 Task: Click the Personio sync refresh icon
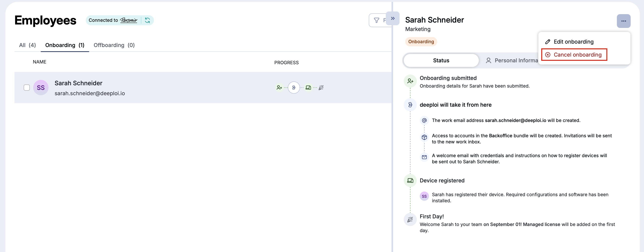(147, 20)
